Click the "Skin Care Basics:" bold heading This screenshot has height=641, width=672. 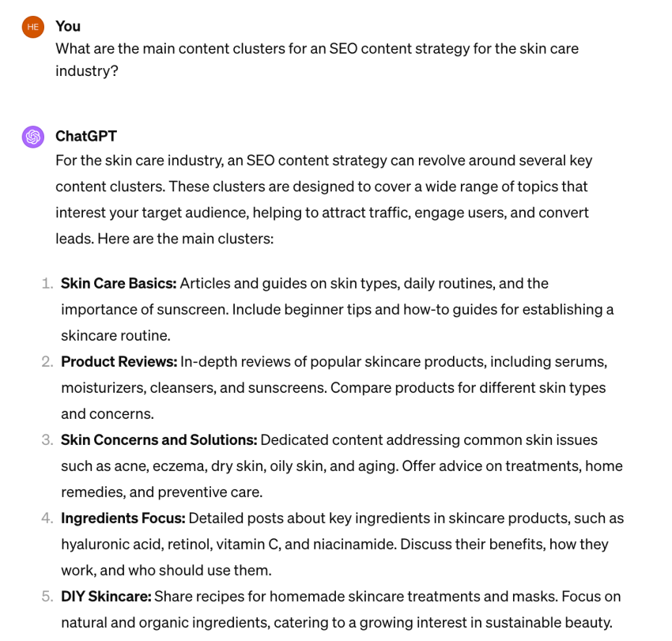coord(119,283)
